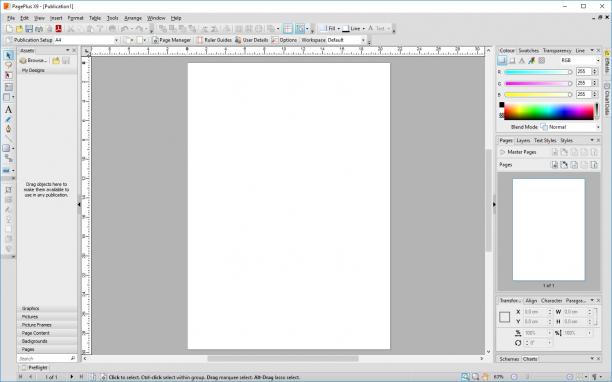Switch to the Swatches tab
Viewport: 612px width, 382px height.
click(528, 51)
